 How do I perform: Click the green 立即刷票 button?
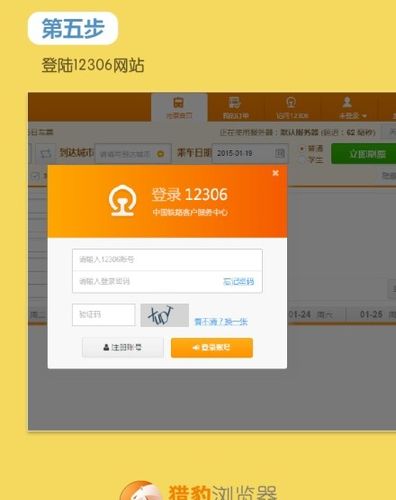[x=364, y=154]
